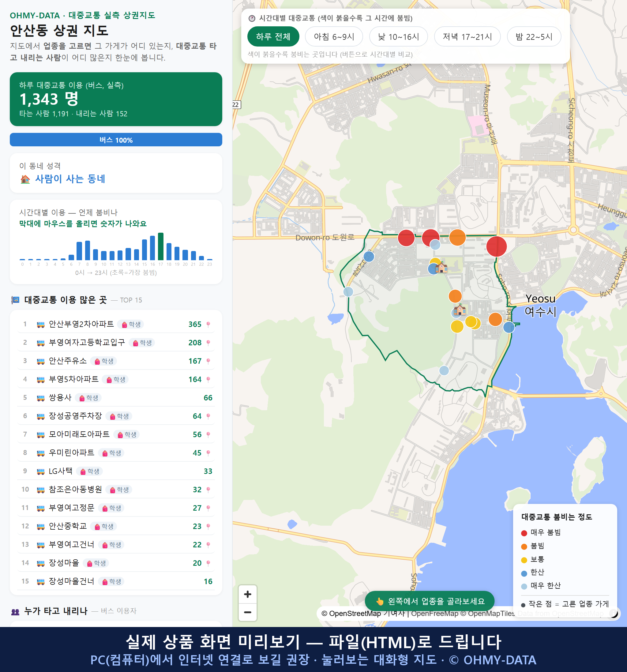This screenshot has height=672, width=627.
Task: Click bus icon on LG사택 row
Action: pyautogui.click(x=40, y=471)
